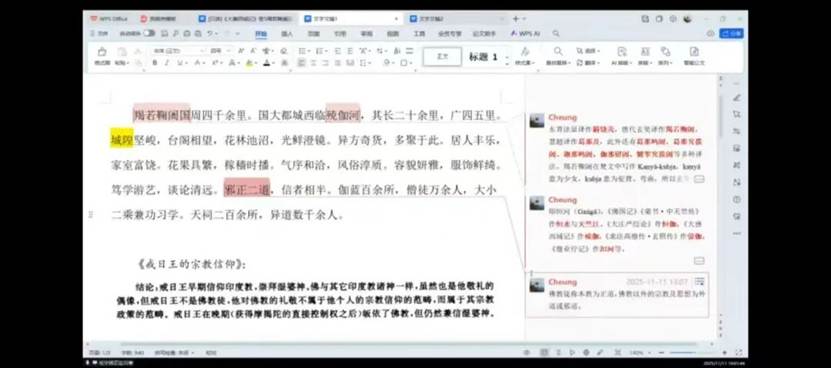Viewport: 831px width, 368px height.
Task: Expand the numbered list dropdown
Action: tap(326, 51)
